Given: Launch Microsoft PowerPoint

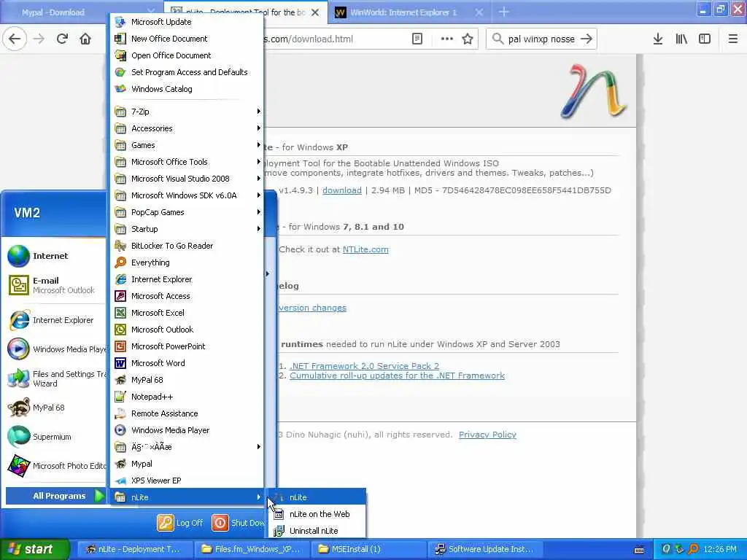Looking at the screenshot, I should click(187, 346).
